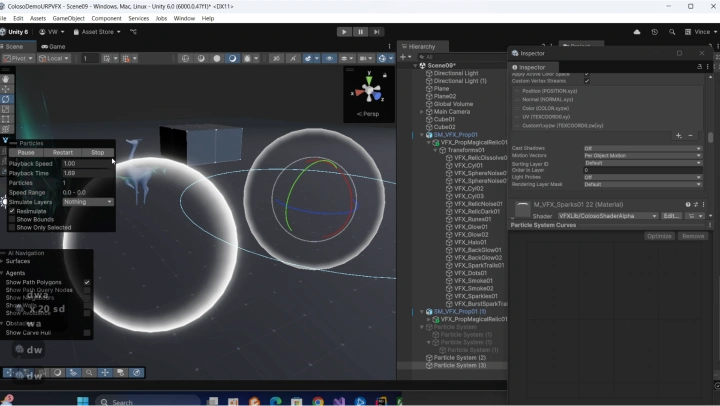
Task: Click the debug draw mode bug icon
Action: click(248, 58)
